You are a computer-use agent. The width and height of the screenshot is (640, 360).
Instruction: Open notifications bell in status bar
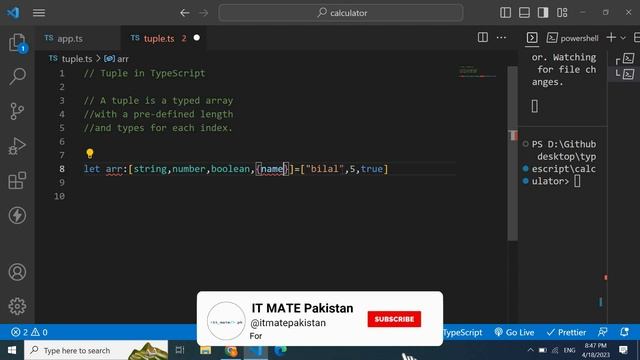(x=624, y=332)
